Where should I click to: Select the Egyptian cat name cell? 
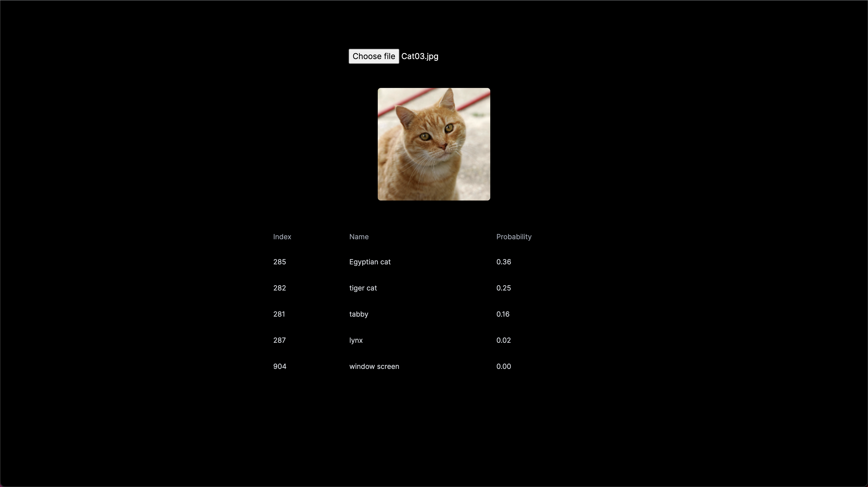coord(370,262)
